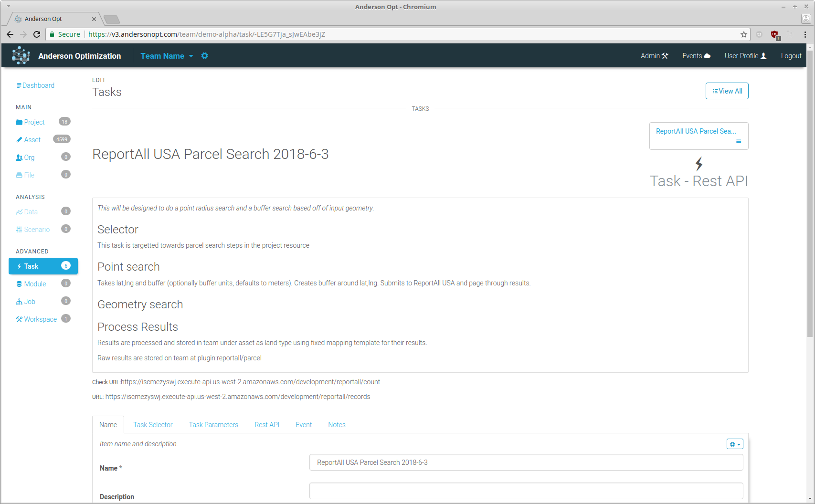Click the User Profile person icon
815x504 pixels.
point(763,56)
